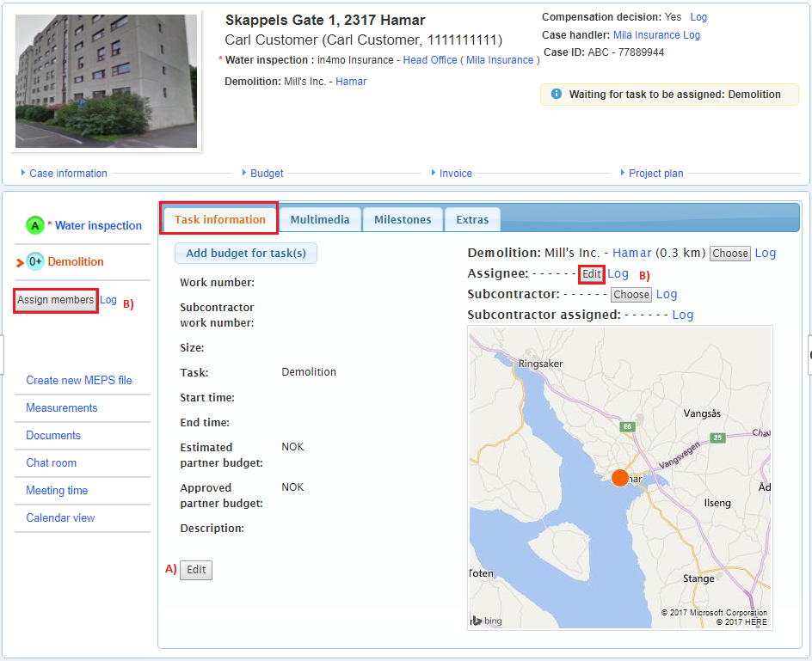812x661 pixels.
Task: Open Create new MEPS file link
Action: coord(79,381)
